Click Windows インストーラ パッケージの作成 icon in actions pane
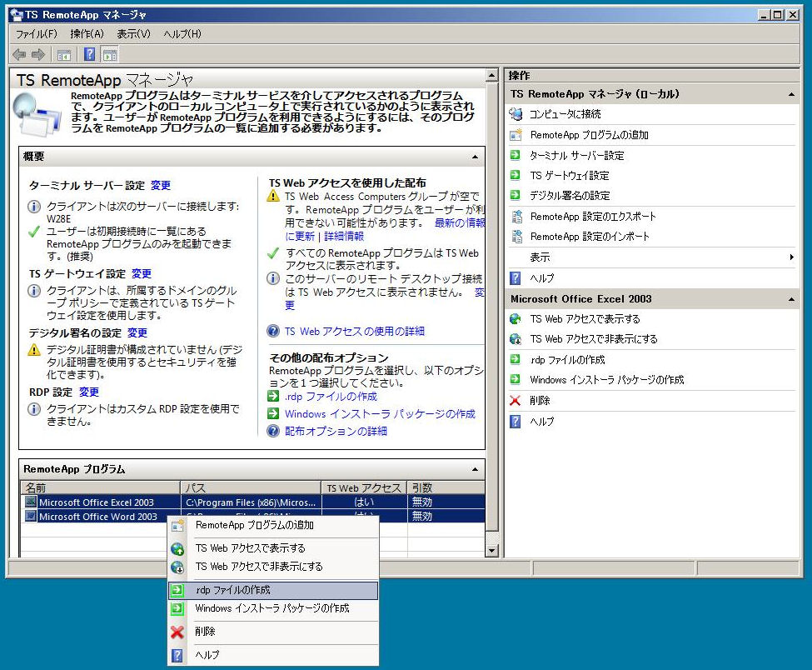The image size is (812, 670). 515,379
